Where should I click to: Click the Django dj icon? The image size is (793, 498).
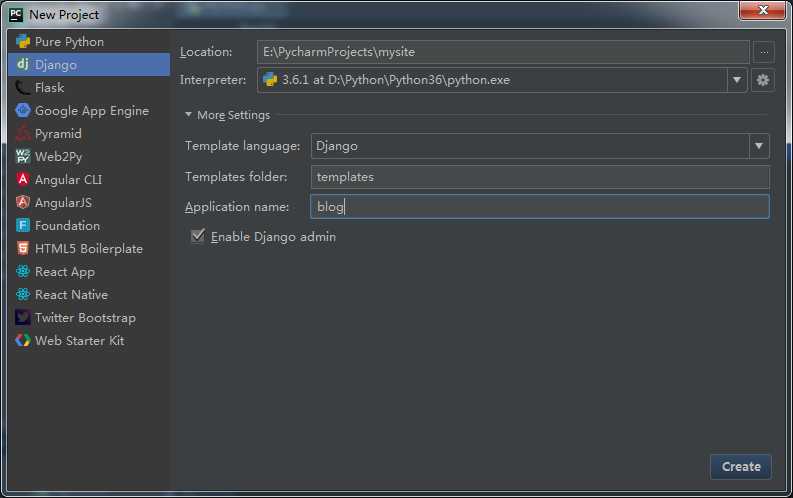coord(23,64)
